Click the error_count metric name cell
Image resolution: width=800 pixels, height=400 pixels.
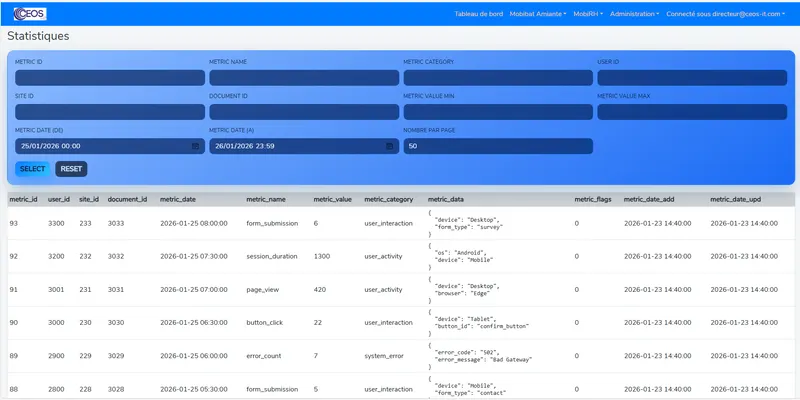click(263, 356)
